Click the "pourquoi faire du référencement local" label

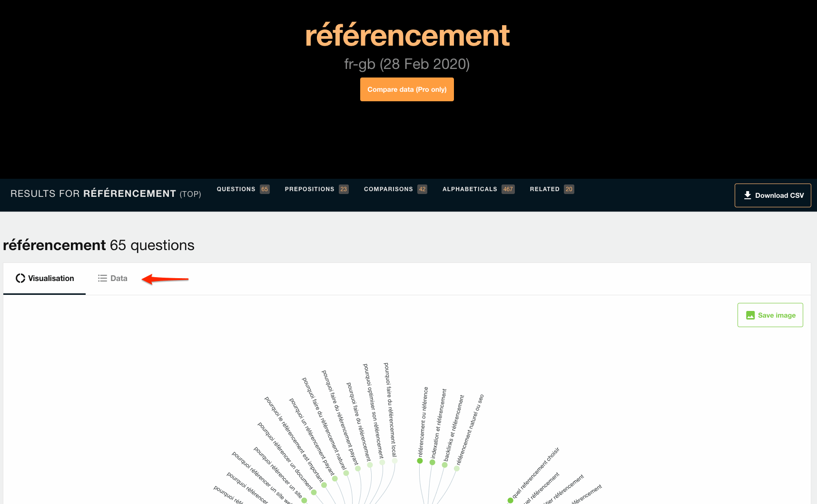390,409
